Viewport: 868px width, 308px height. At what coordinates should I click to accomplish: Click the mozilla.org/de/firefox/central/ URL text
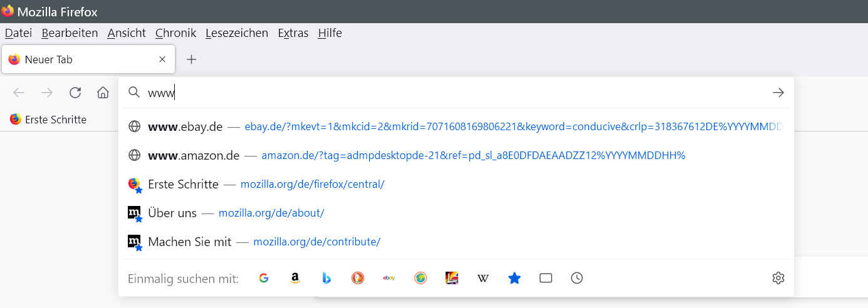coord(313,185)
